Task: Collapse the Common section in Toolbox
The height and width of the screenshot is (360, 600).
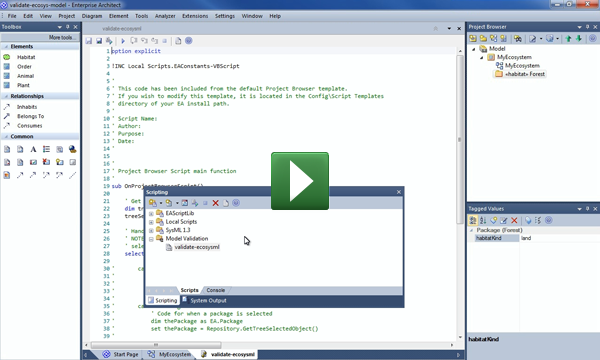Action: (6, 136)
